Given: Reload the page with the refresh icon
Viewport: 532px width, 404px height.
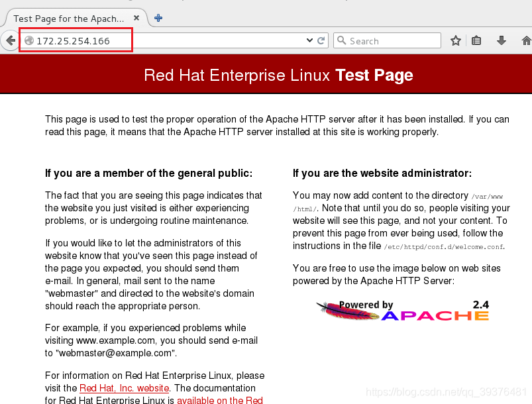Looking at the screenshot, I should (x=321, y=40).
